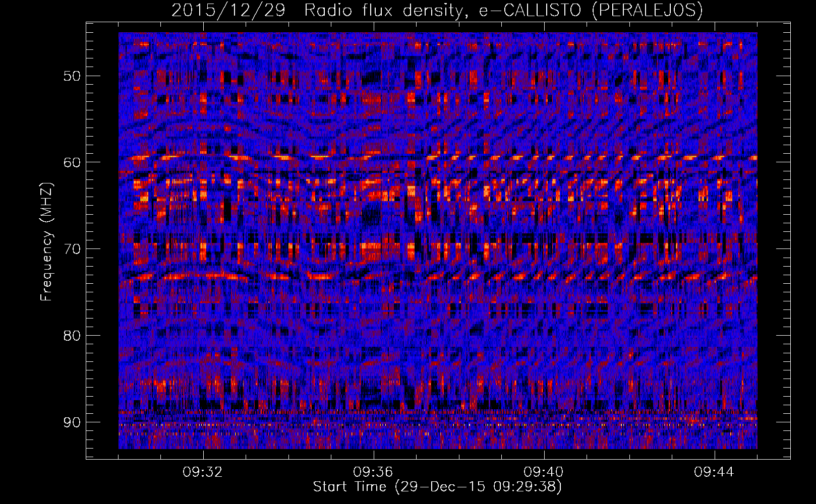Viewport: 816px width, 504px height.
Task: Click the 'Start Time (29-Dec-15 09:29:38)' axis label
Action: (437, 487)
